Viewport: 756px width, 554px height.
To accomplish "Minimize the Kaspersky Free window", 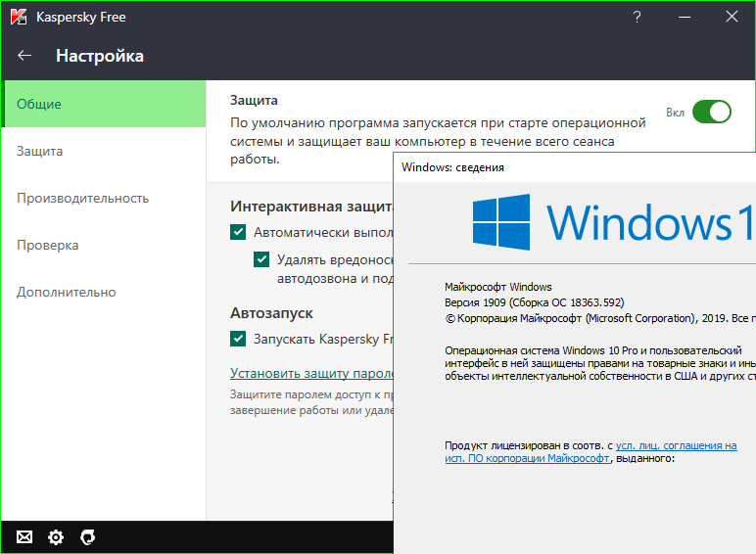I will 685,17.
